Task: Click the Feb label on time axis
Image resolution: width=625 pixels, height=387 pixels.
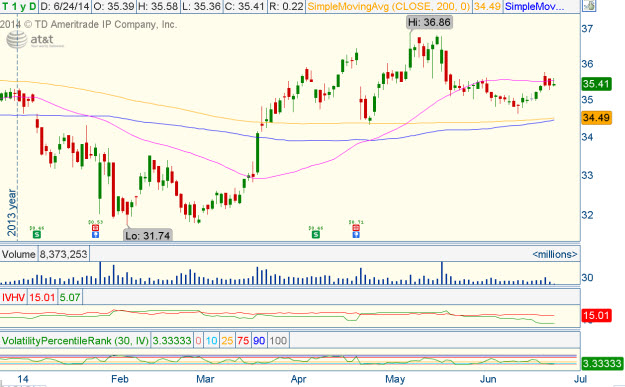Action: pos(120,379)
